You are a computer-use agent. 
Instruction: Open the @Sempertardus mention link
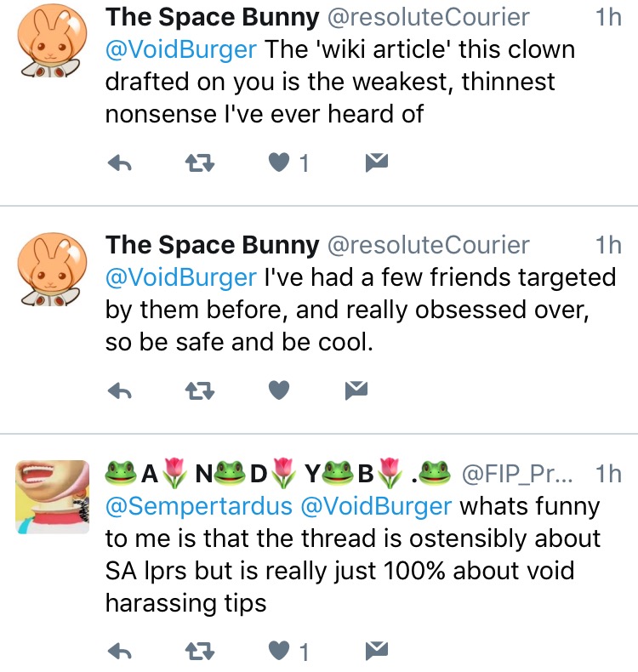199,507
